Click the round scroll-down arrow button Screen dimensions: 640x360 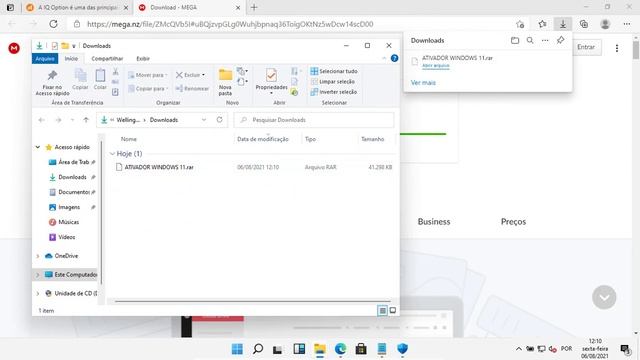[604, 297]
